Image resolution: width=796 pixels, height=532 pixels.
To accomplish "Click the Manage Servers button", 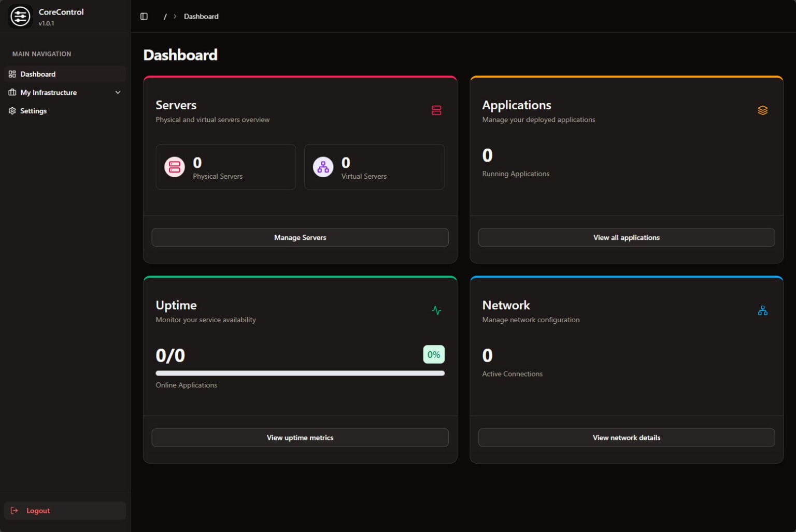I will (300, 237).
